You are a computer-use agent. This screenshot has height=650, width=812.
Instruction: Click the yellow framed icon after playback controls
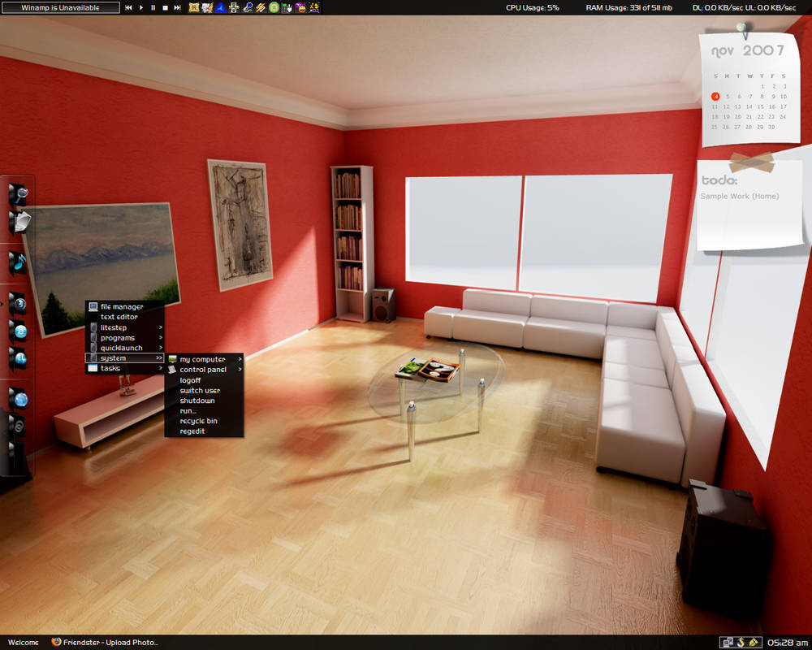click(x=194, y=8)
